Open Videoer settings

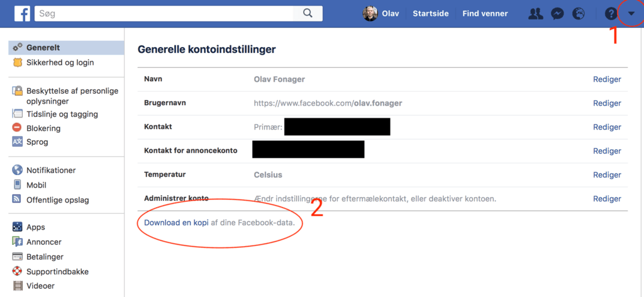point(40,286)
